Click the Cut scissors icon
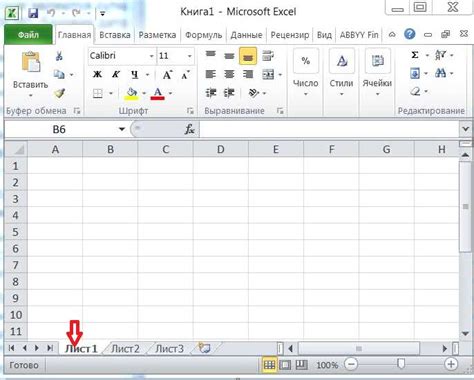 click(x=59, y=56)
